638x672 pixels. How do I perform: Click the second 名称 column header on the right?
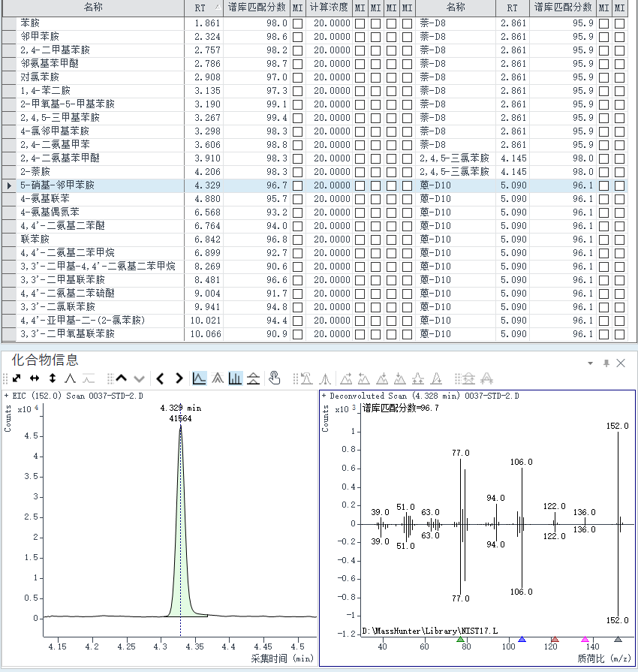point(456,8)
